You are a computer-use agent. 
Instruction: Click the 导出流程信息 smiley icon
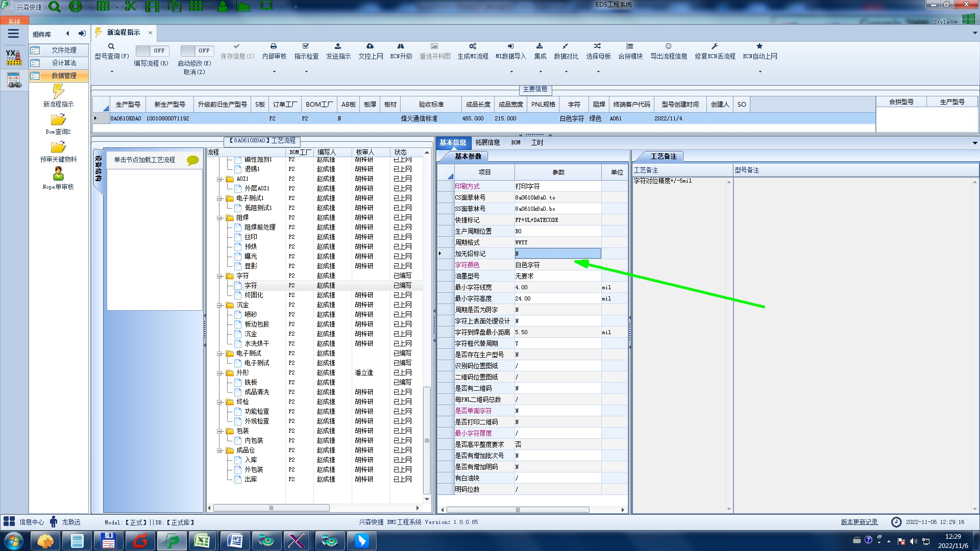[668, 46]
